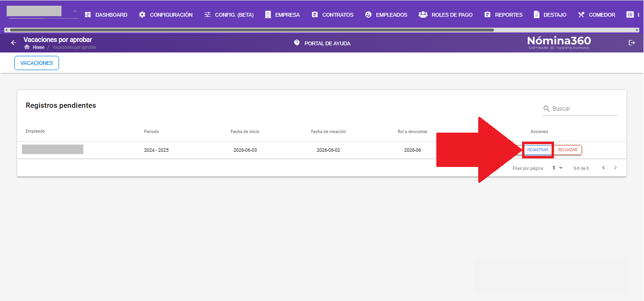
Task: Click the Fecha de creación column header
Action: pos(328,132)
